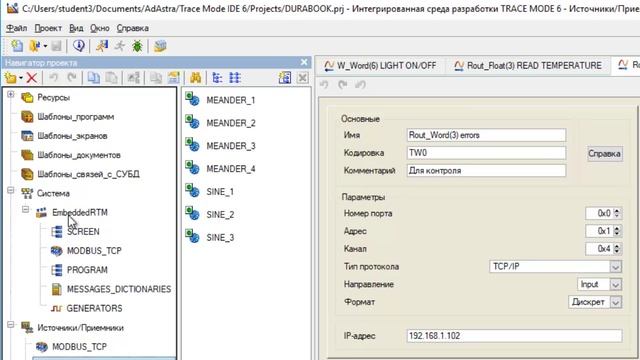The height and width of the screenshot is (360, 640).
Task: Open the Формат dropdown
Action: (x=616, y=302)
